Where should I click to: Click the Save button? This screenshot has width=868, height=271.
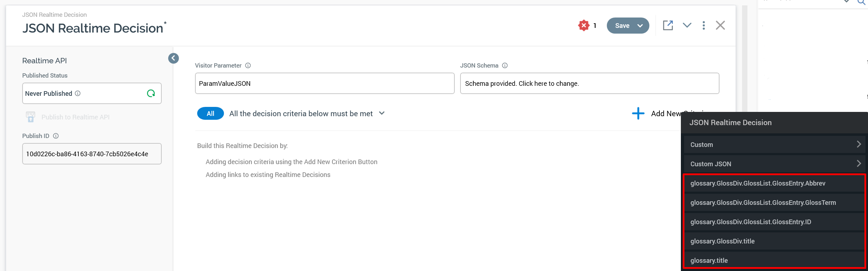tap(622, 26)
